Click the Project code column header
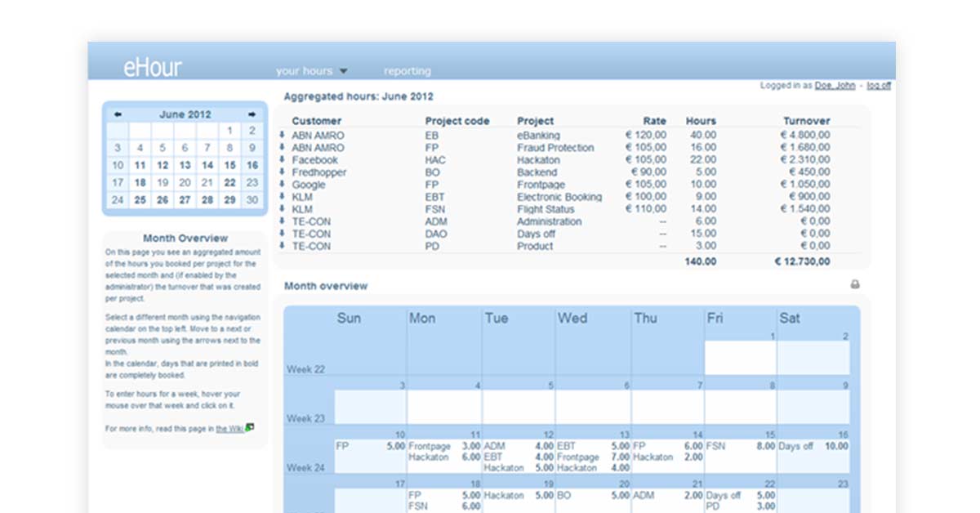This screenshot has width=980, height=513. coord(457,121)
